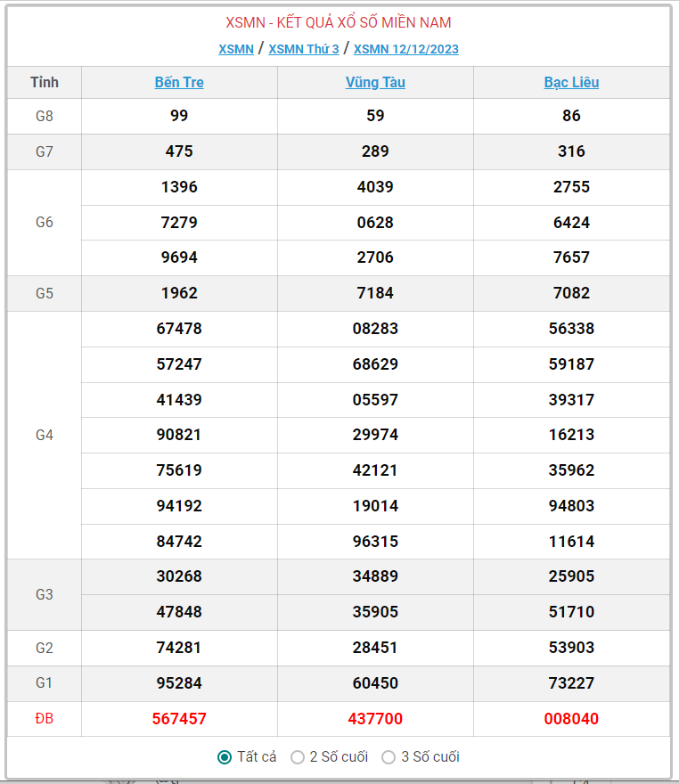Viewport: 679px width, 784px height.
Task: Click the G5 result 7184
Action: (x=375, y=293)
